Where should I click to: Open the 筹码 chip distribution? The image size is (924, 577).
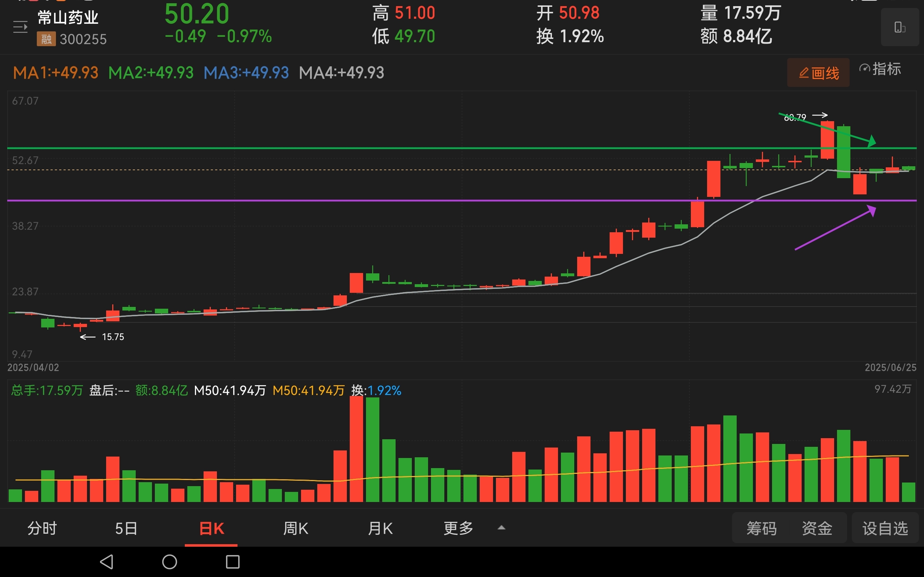click(761, 529)
